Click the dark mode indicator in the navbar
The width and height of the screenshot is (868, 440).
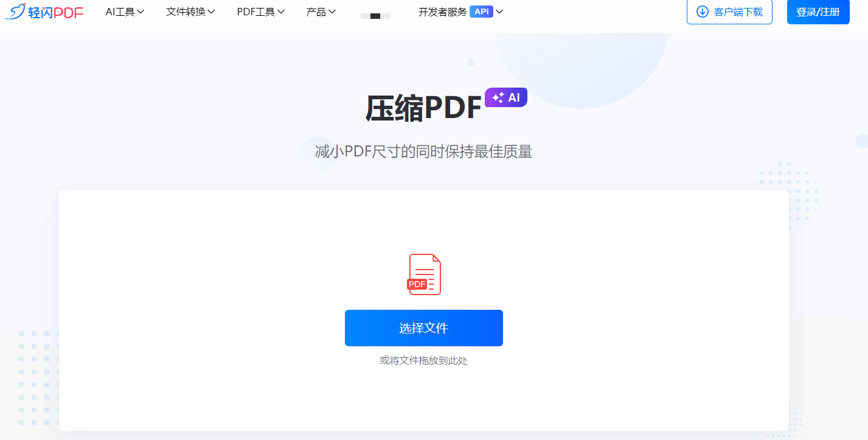[x=375, y=16]
